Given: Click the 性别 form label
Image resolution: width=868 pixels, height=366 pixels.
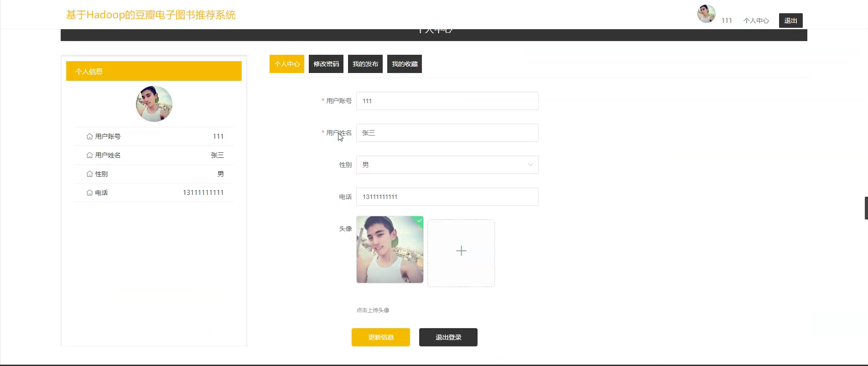Looking at the screenshot, I should pos(345,165).
